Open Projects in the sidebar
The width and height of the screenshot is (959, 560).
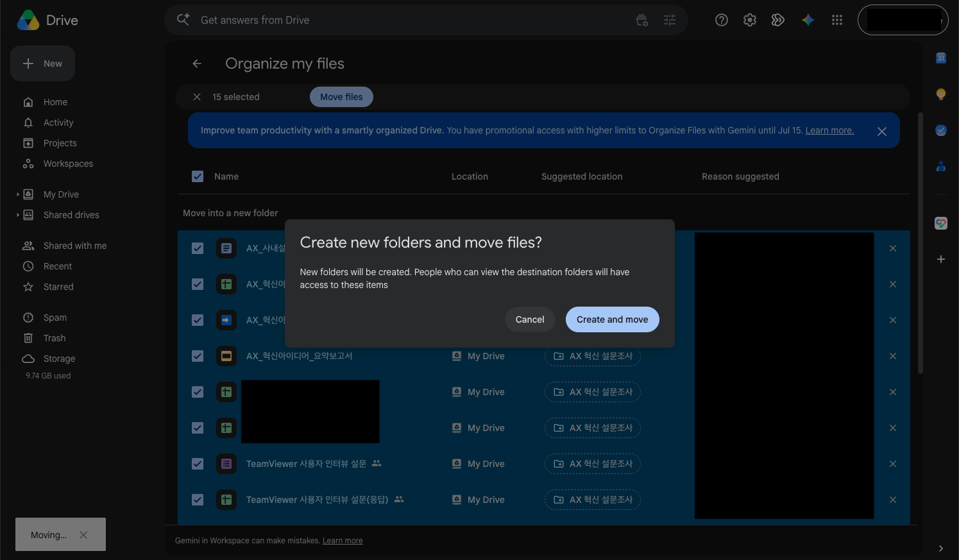coord(60,143)
